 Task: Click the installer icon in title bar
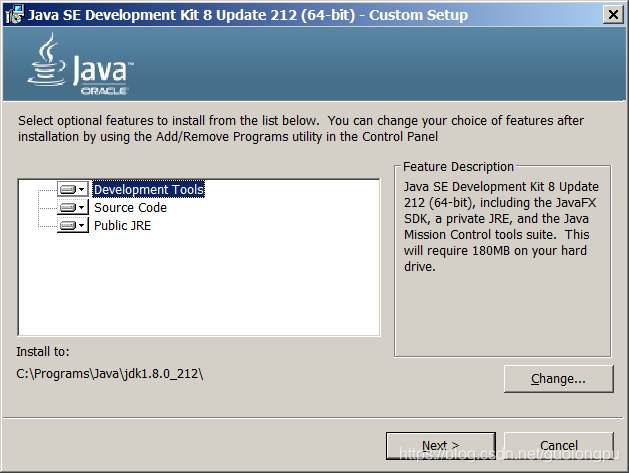click(x=14, y=15)
